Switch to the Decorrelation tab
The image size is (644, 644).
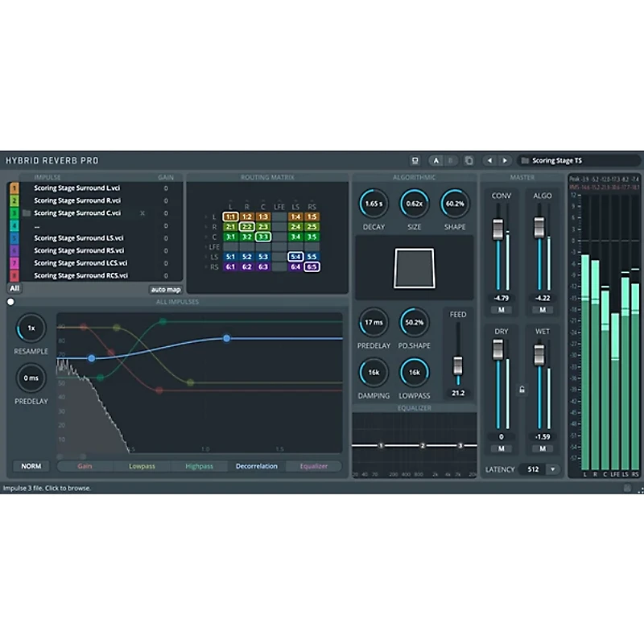256,465
